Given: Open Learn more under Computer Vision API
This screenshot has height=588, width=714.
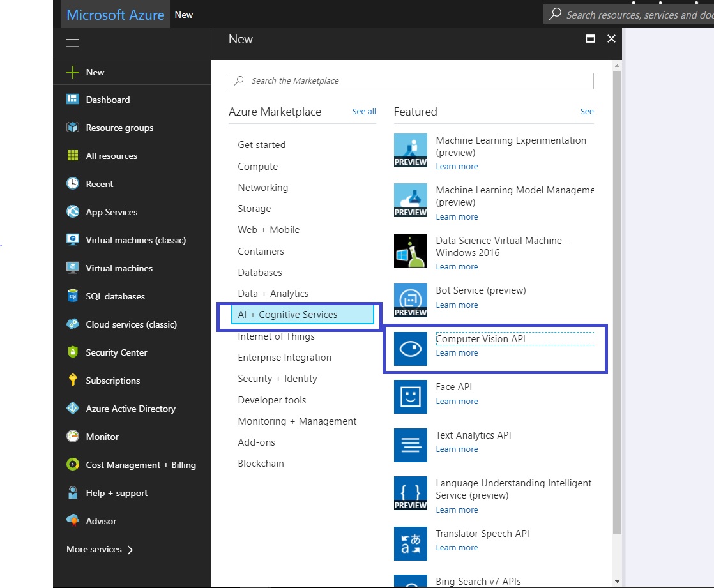Looking at the screenshot, I should click(457, 352).
